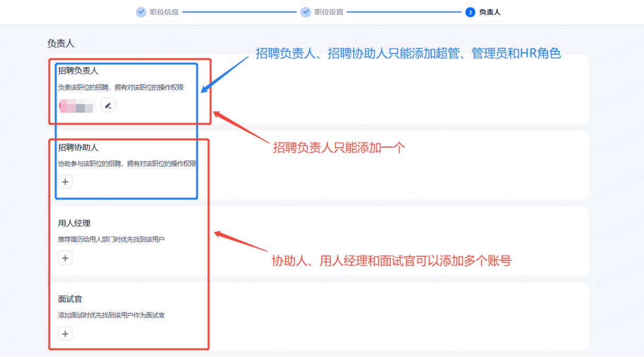Screen dimensions: 644x357
Task: Click the 用人经理 section heading
Action: [x=74, y=223]
